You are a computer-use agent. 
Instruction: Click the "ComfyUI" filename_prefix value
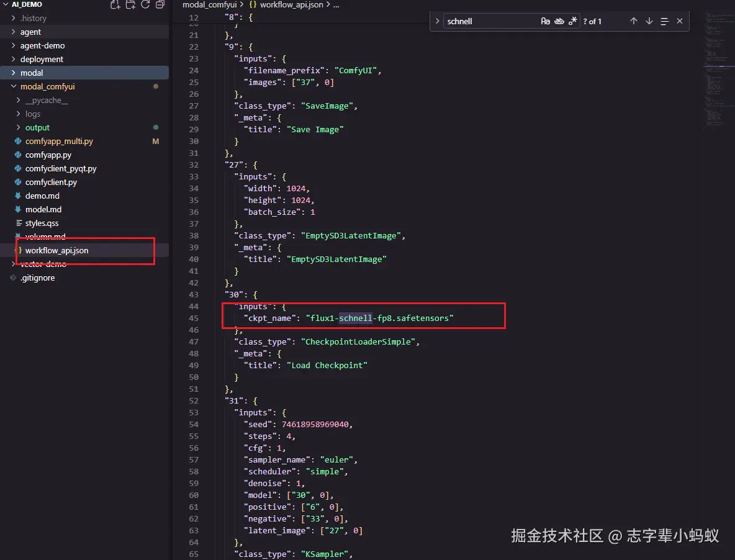tap(355, 70)
